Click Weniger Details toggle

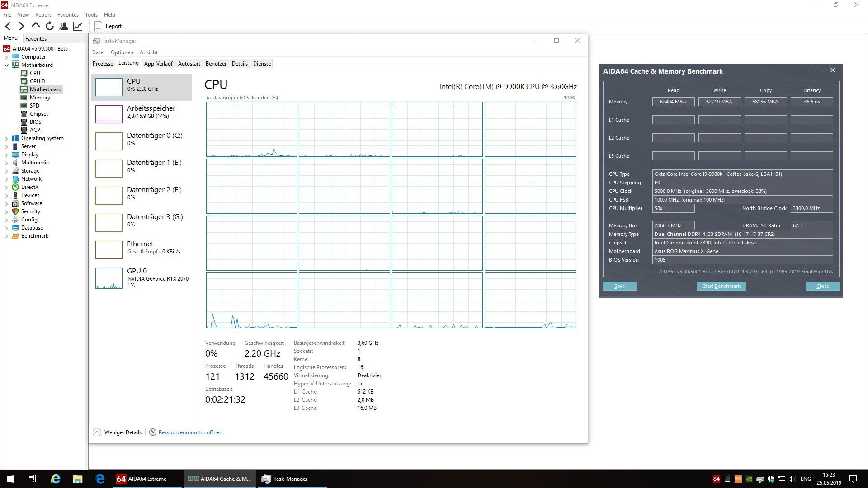(x=118, y=432)
